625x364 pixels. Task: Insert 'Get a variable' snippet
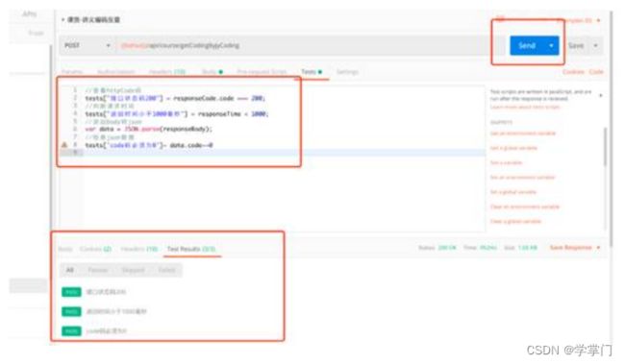(x=506, y=163)
